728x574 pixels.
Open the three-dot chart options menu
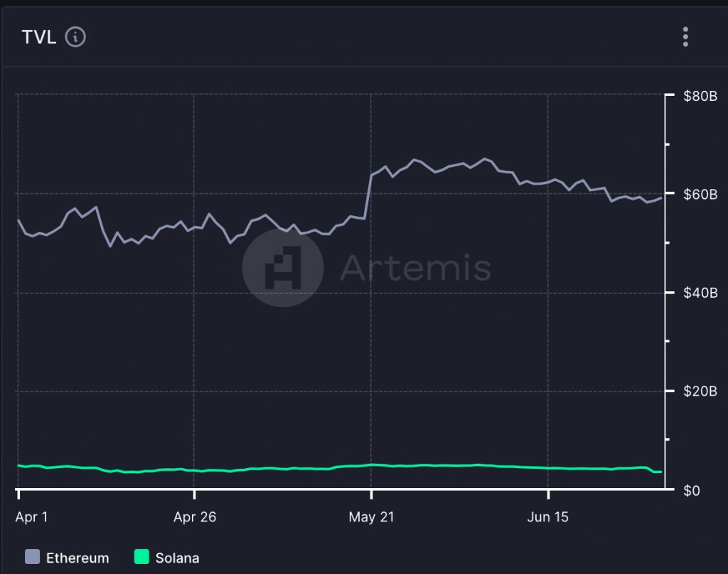point(685,37)
